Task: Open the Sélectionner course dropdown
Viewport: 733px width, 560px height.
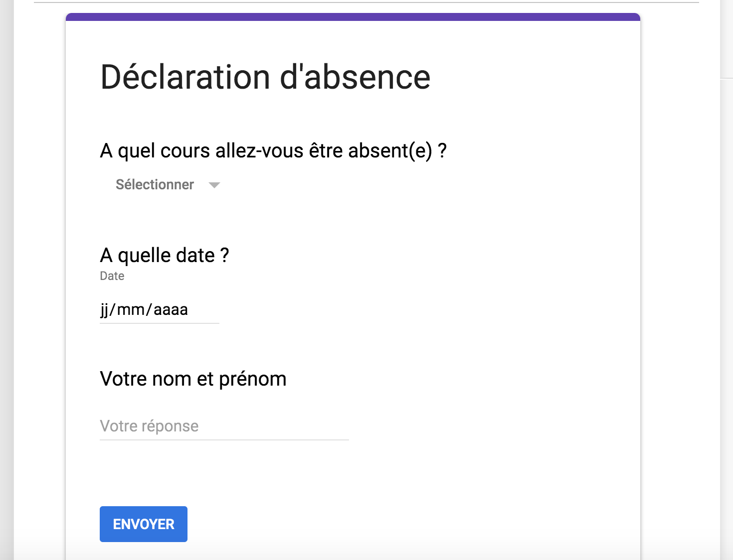Action: coord(155,185)
